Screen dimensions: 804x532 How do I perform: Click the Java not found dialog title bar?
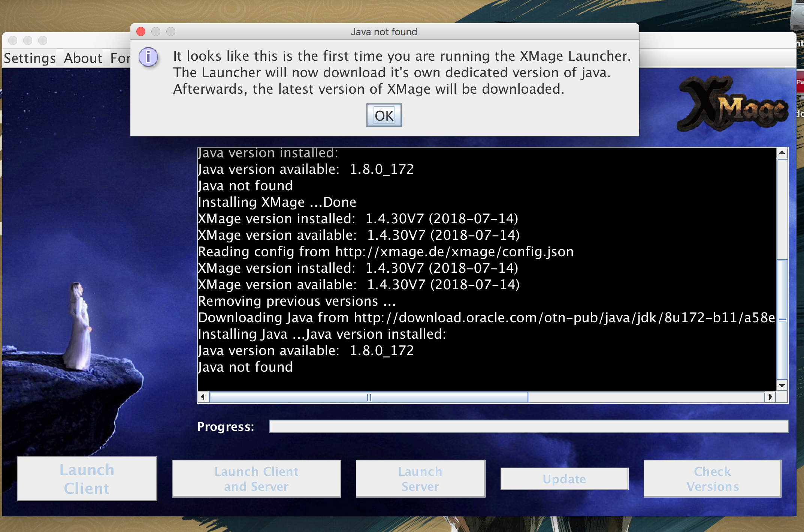[x=384, y=32]
